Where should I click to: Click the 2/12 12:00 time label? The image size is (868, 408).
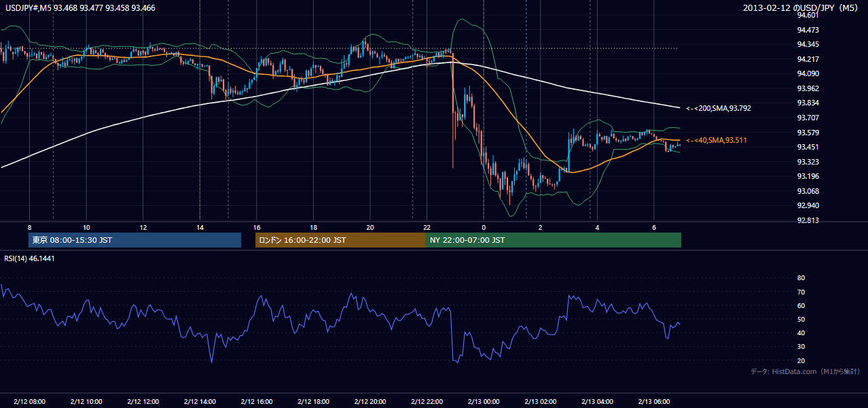[143, 402]
